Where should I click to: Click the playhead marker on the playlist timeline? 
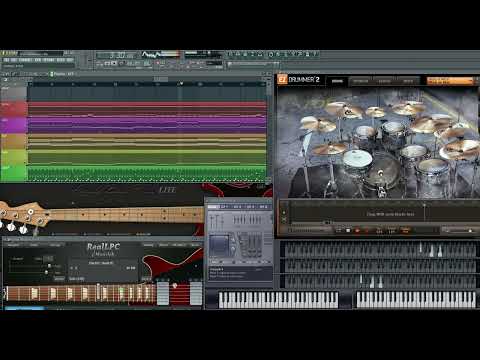[181, 83]
